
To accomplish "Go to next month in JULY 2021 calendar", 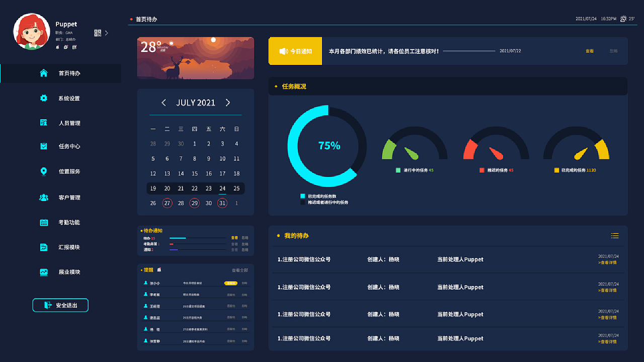I will (x=227, y=103).
